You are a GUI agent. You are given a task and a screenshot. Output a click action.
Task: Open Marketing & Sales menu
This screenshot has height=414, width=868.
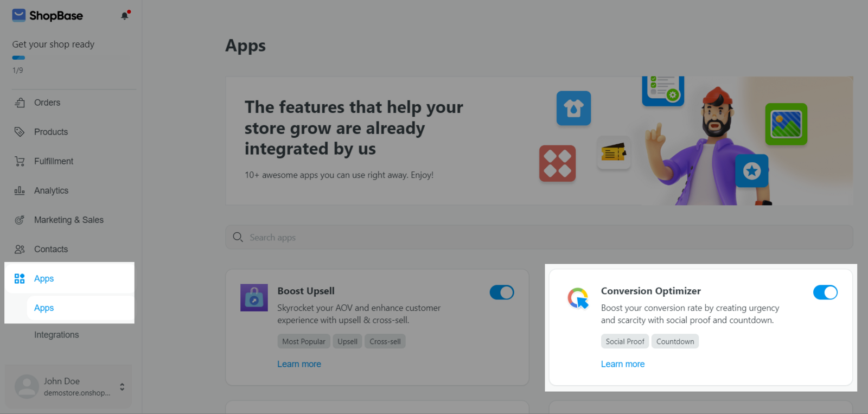point(70,220)
